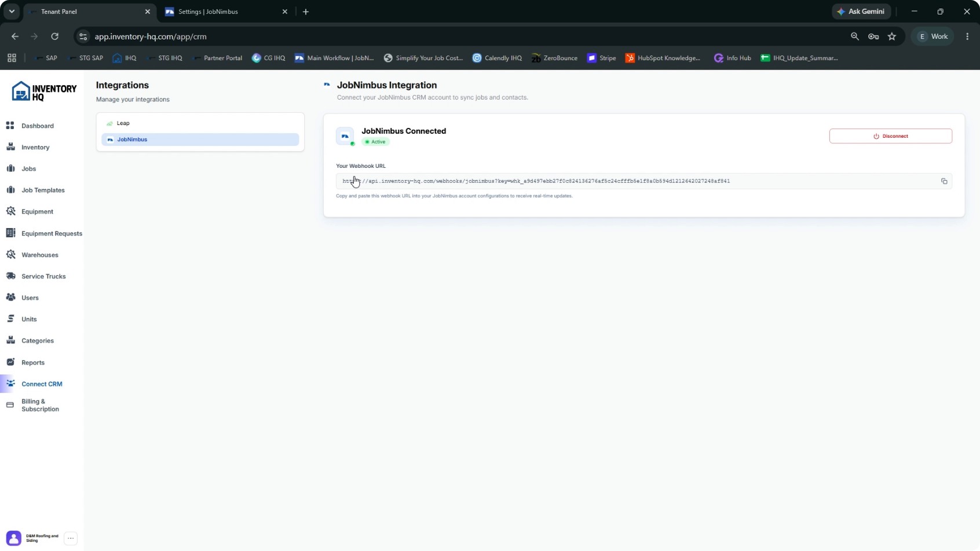Close the Tenant Panel tab
The height and width of the screenshot is (551, 980).
(148, 12)
